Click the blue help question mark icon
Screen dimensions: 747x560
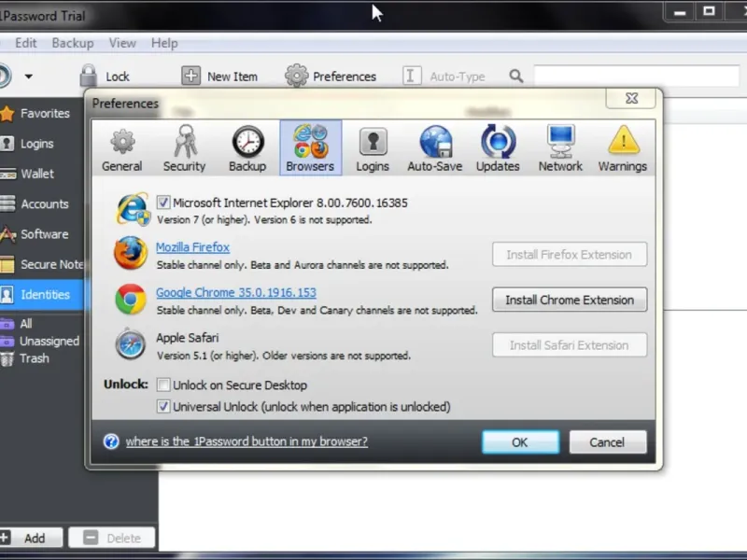111,441
